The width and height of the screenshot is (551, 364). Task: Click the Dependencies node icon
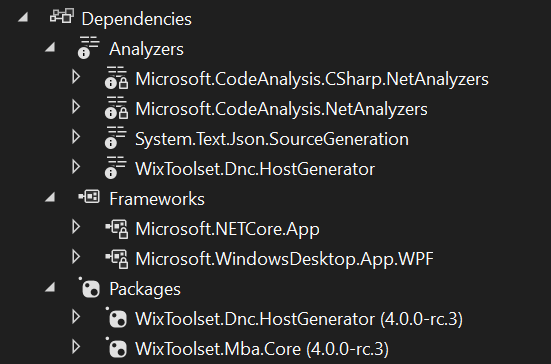click(x=62, y=16)
